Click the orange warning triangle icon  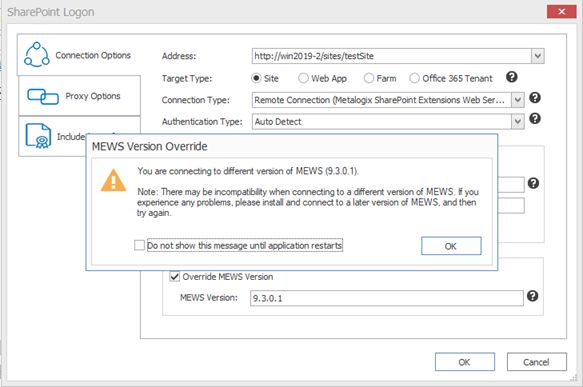click(113, 181)
